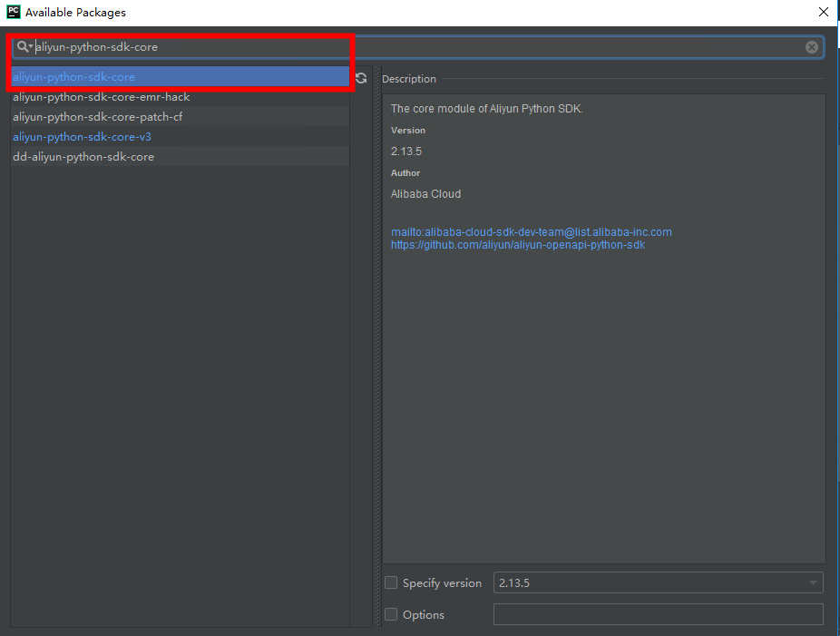The image size is (840, 636).
Task: Select aliyun-python-sdk-core package
Action: pos(180,76)
